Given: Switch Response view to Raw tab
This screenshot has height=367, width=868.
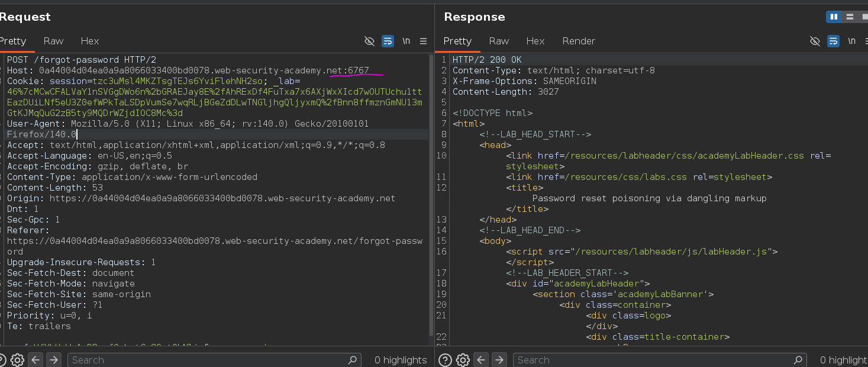Looking at the screenshot, I should coord(499,41).
